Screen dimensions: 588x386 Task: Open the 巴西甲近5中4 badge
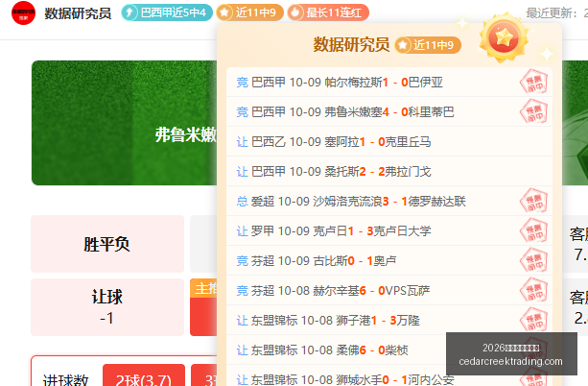(167, 12)
